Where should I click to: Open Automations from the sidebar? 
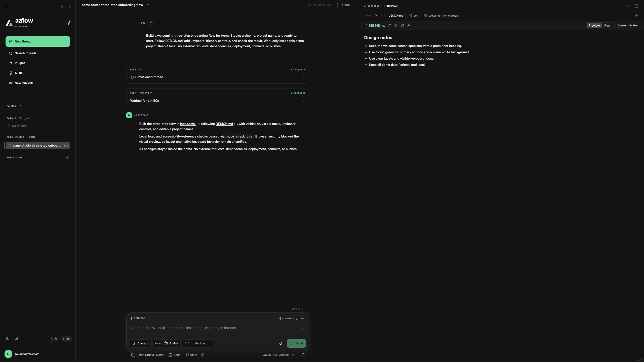(38, 83)
